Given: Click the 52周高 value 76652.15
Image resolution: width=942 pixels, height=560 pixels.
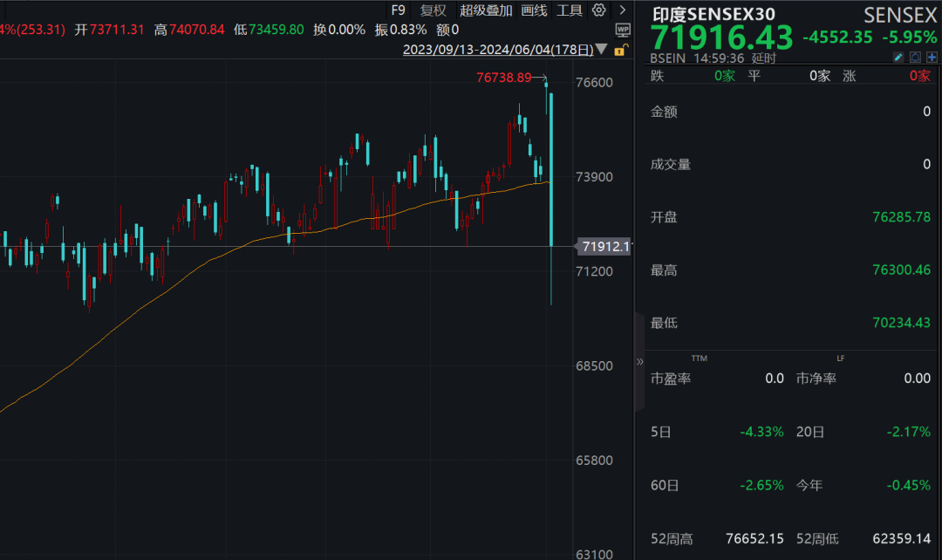Looking at the screenshot, I should [x=754, y=539].
